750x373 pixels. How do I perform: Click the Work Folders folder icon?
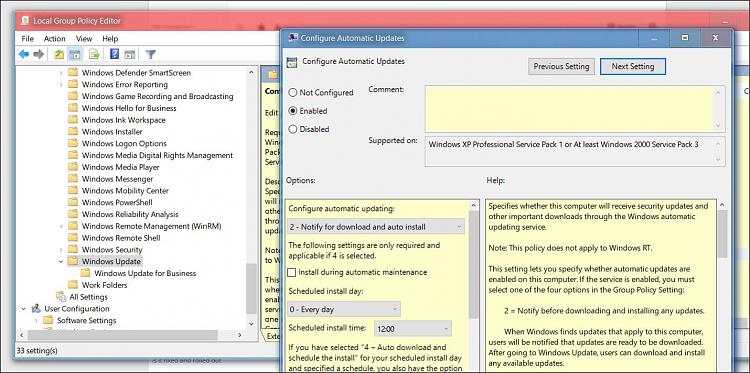[x=73, y=285]
